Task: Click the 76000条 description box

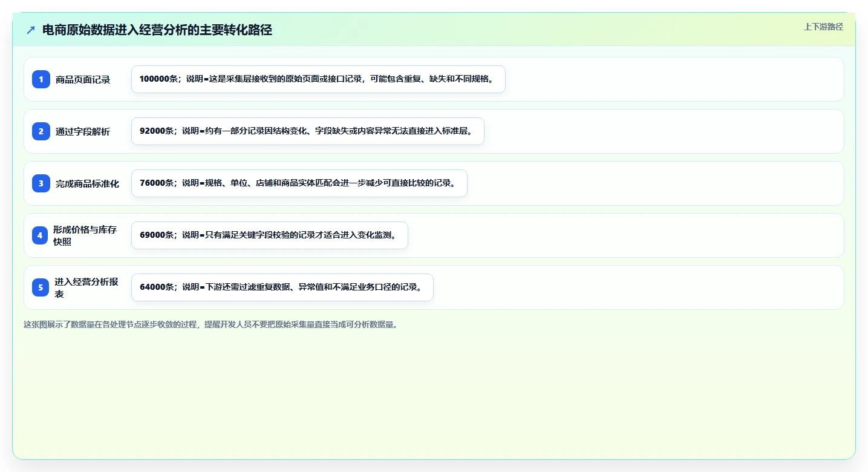Action: click(299, 183)
